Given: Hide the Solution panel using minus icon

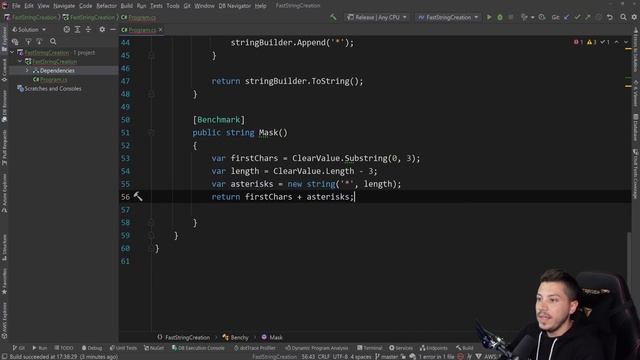Looking at the screenshot, I should (x=113, y=29).
